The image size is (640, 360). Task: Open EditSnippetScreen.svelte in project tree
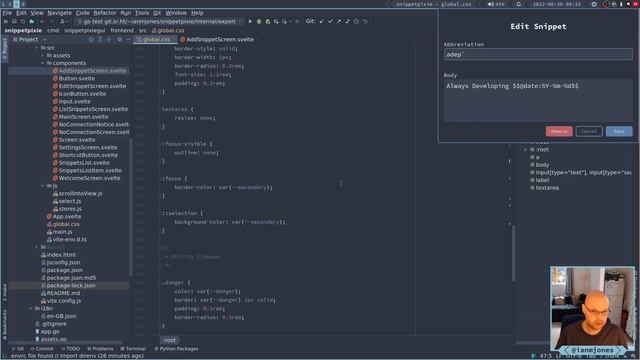89,86
